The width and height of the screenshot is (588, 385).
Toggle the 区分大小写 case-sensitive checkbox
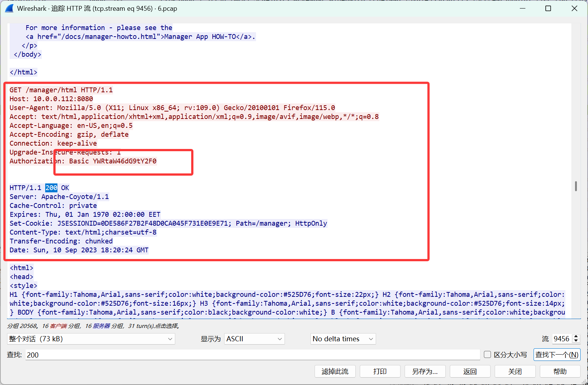click(x=488, y=355)
